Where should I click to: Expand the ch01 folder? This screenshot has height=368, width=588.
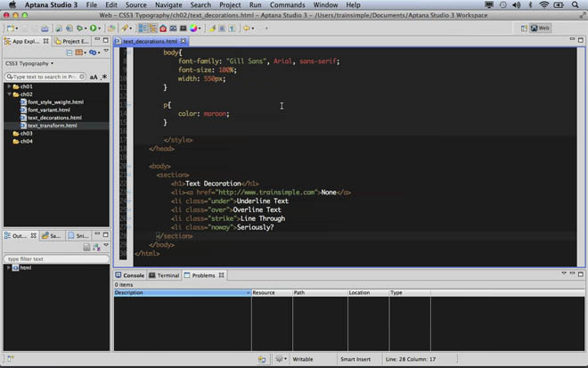click(9, 86)
